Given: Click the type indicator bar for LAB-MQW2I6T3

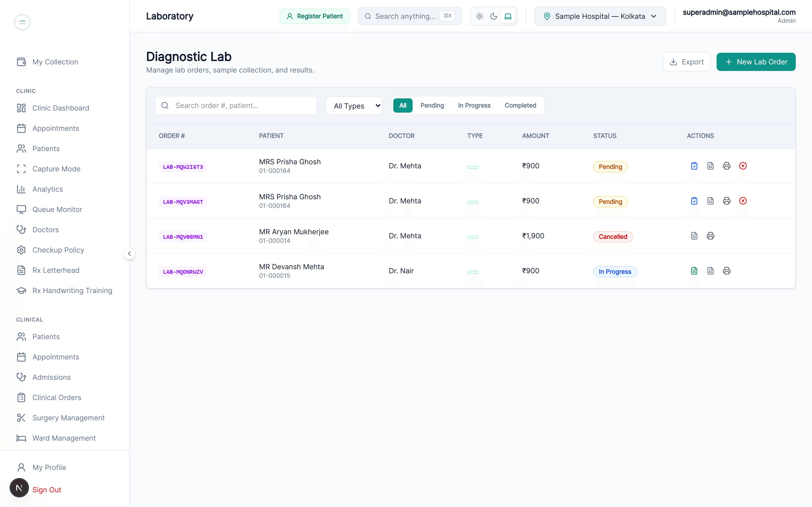Looking at the screenshot, I should (473, 167).
